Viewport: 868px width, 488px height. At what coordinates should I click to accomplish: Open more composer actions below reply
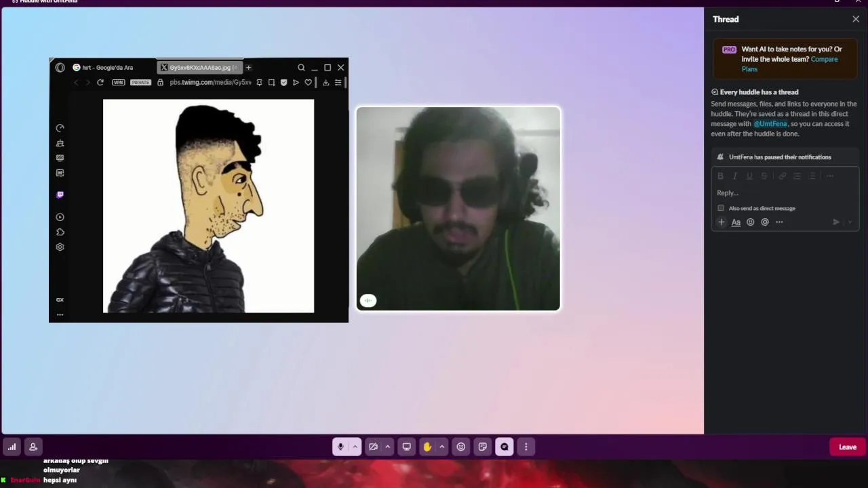[x=779, y=222]
